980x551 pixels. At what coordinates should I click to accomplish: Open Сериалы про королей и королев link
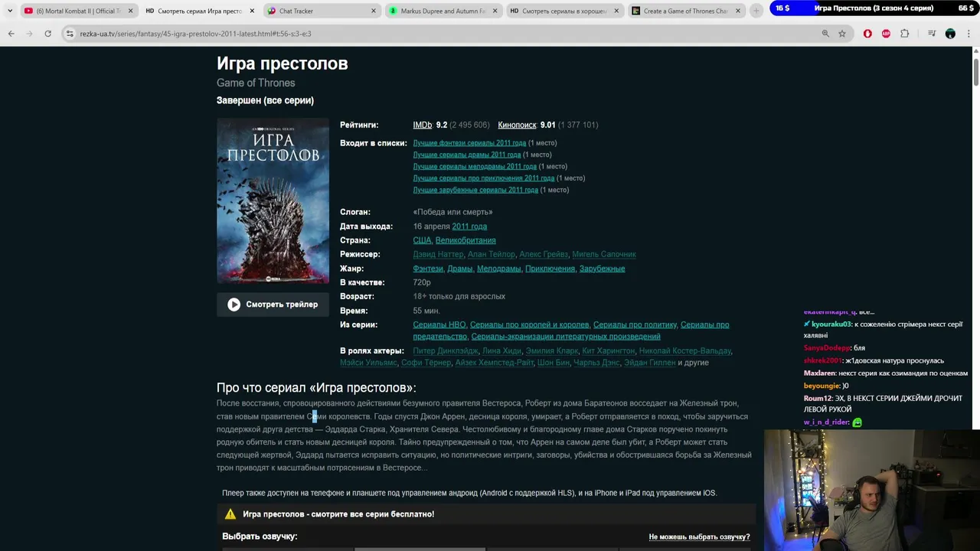click(530, 324)
